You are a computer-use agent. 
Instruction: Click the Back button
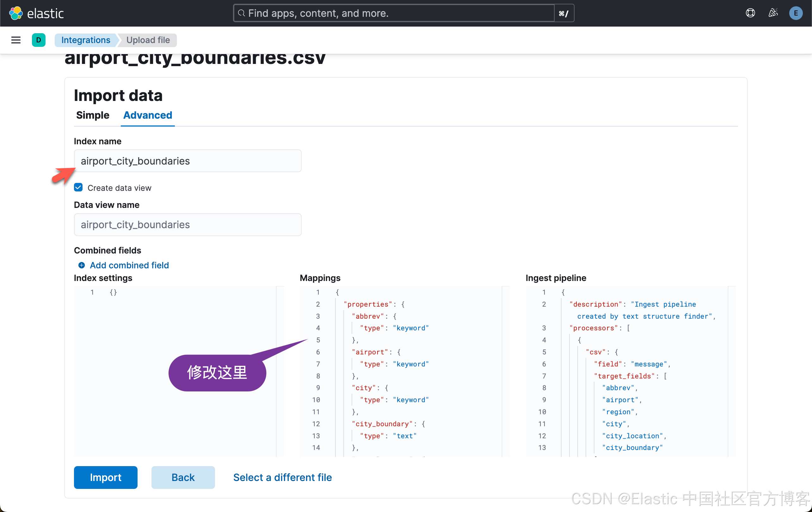(183, 477)
